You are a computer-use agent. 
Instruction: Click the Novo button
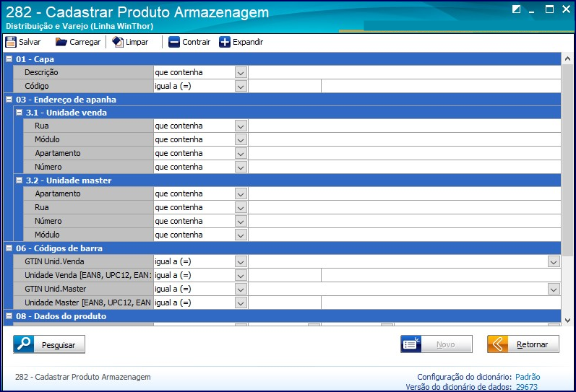437,344
